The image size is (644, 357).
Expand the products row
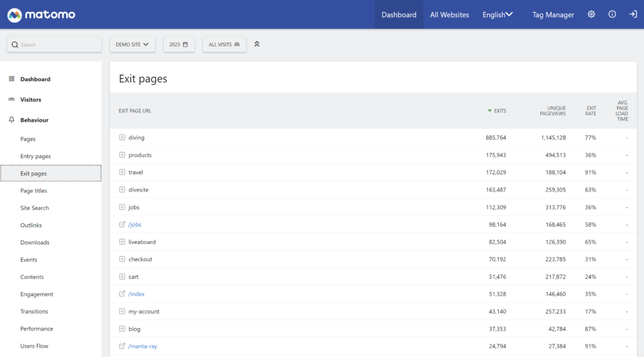tap(122, 155)
